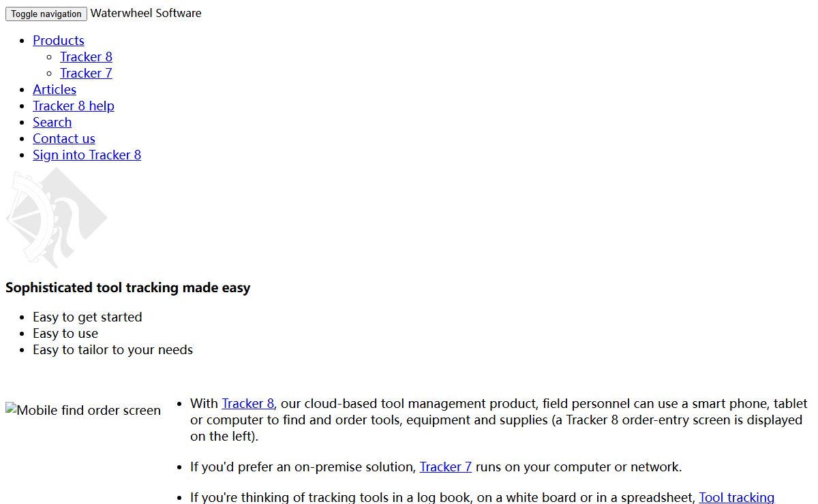The image size is (818, 504).
Task: Go to the Articles page link
Action: pos(55,90)
